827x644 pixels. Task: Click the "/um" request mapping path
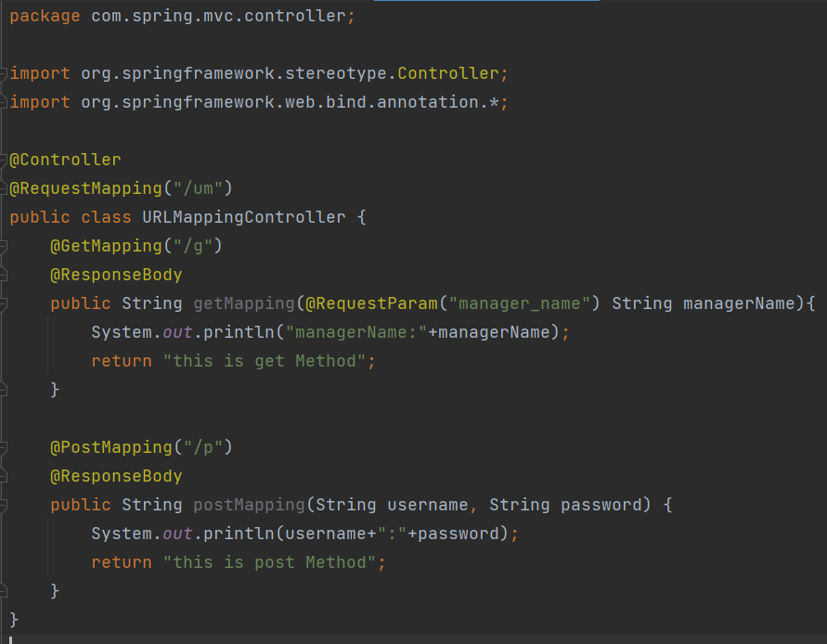(x=197, y=188)
